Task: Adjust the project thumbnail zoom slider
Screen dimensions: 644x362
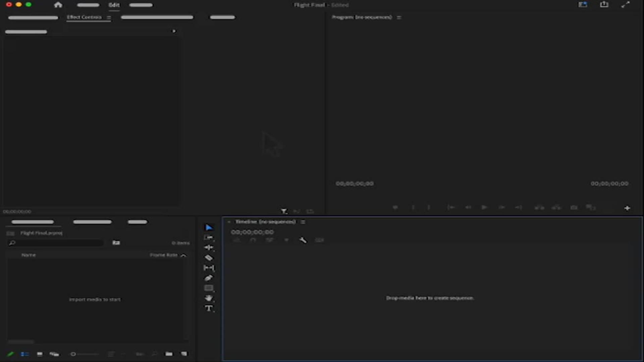Action: coord(73,354)
